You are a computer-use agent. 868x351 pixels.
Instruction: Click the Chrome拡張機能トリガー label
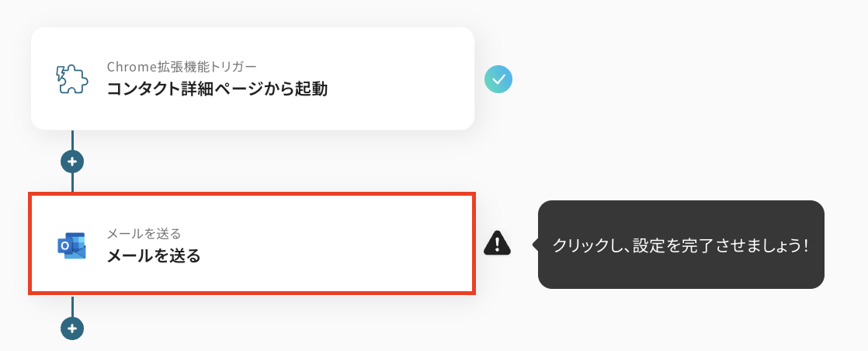pyautogui.click(x=182, y=66)
